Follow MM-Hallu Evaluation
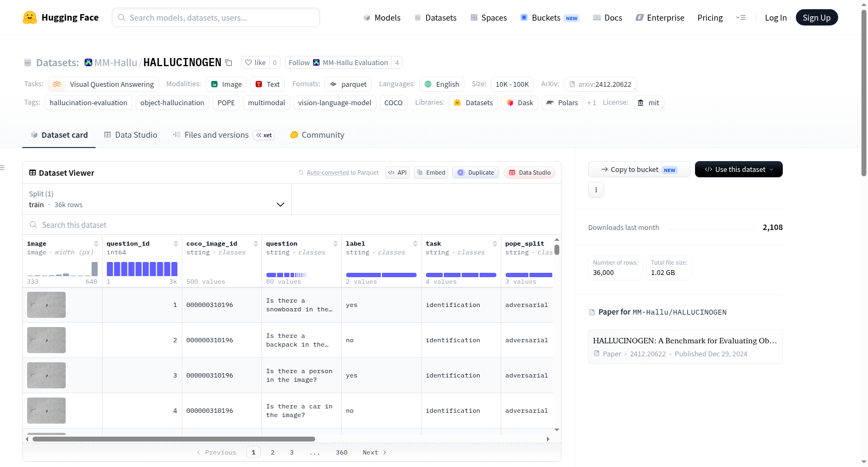The height and width of the screenshot is (467, 868). [x=339, y=63]
